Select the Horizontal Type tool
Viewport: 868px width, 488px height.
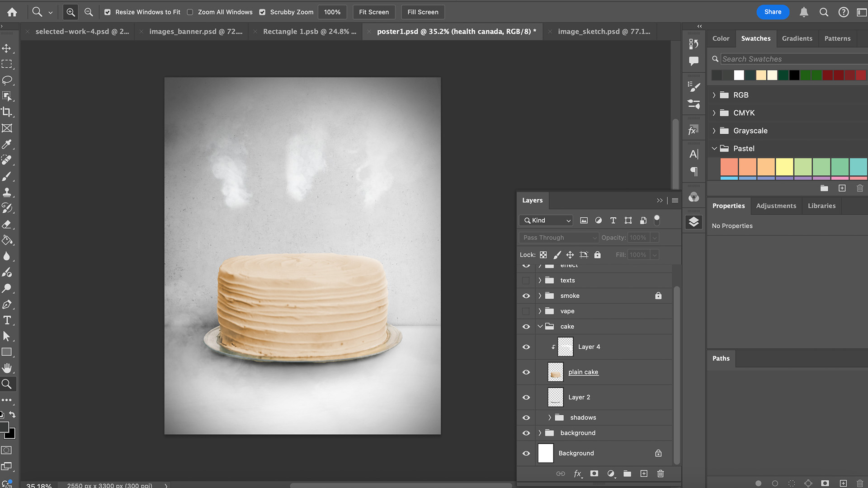point(7,320)
